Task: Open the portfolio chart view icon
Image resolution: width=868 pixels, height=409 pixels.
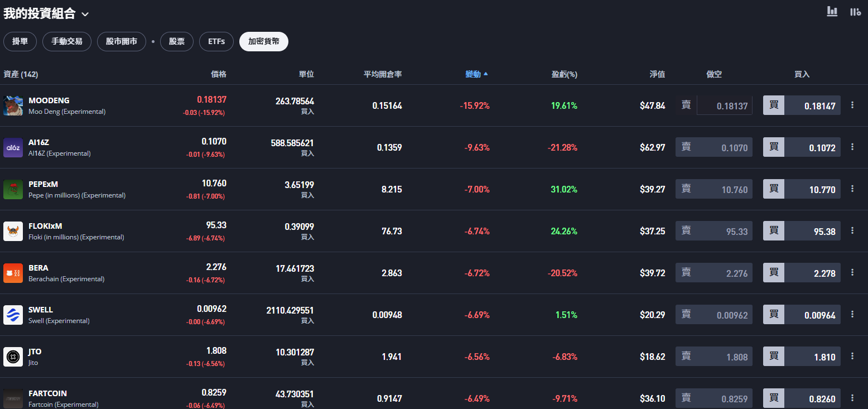Action: [x=832, y=11]
